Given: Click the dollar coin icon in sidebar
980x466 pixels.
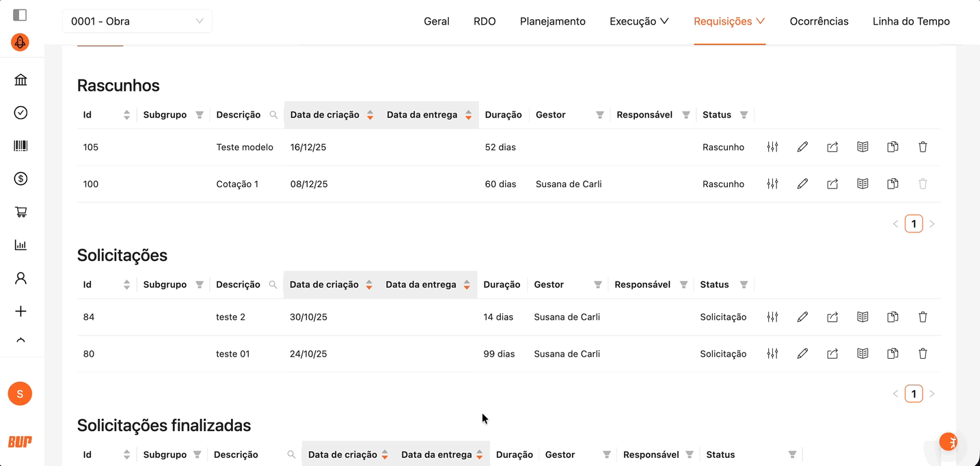Looking at the screenshot, I should [x=21, y=179].
